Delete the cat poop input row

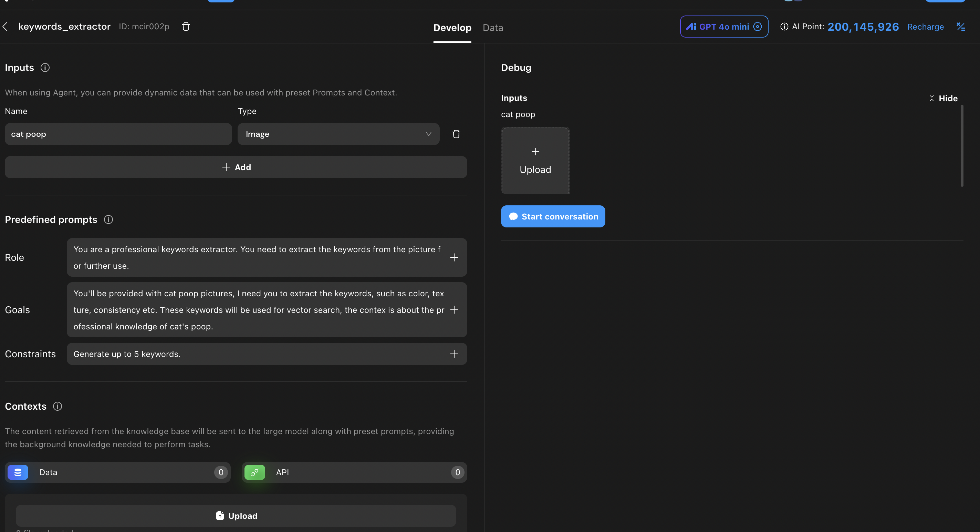point(456,134)
